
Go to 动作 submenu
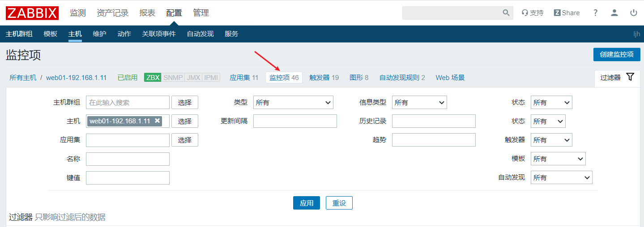point(124,34)
